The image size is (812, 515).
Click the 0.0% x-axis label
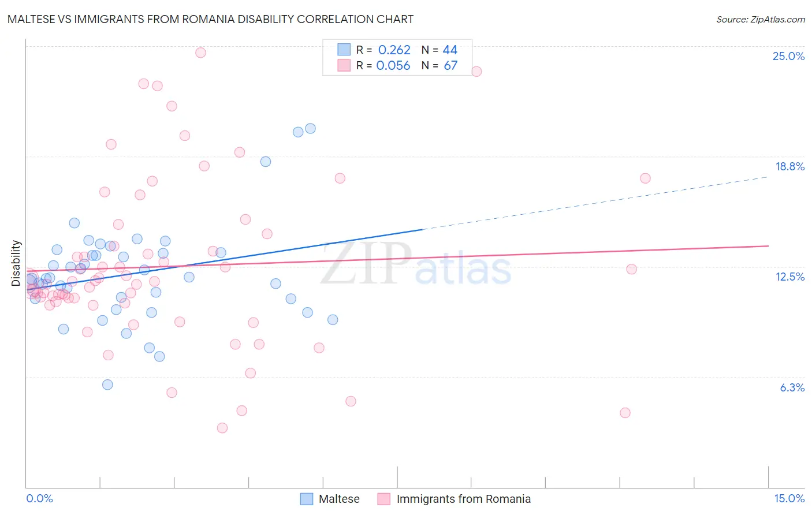[40, 498]
